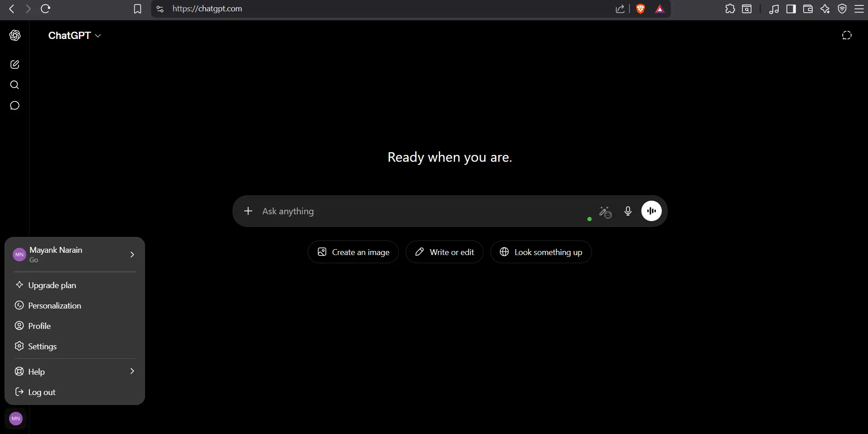Go back with the browser back arrow
The image size is (868, 434).
12,9
